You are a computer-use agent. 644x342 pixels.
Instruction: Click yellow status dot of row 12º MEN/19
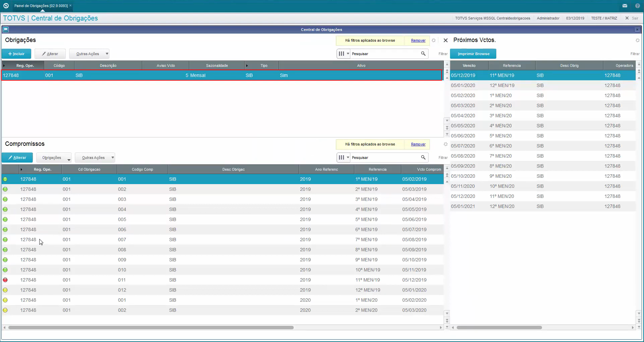tap(5, 290)
